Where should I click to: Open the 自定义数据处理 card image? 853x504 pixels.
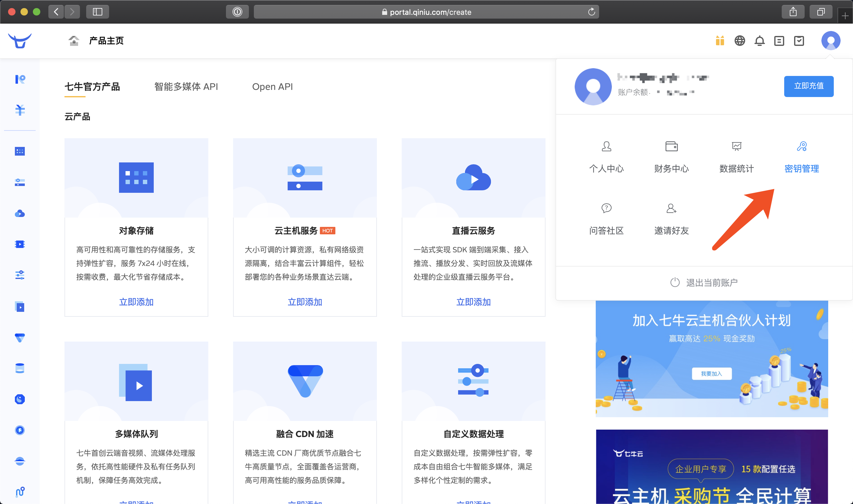click(473, 381)
